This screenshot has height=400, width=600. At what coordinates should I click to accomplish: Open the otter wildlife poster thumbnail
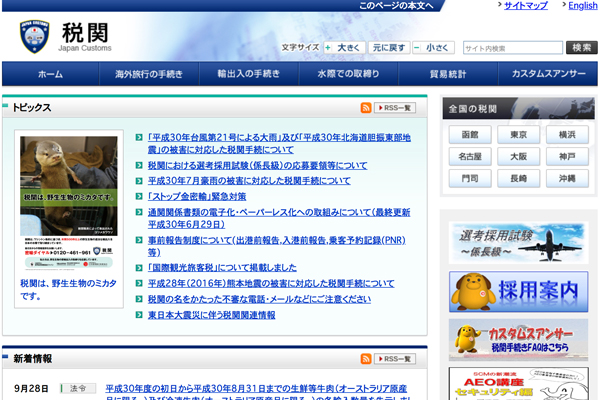[x=69, y=203]
